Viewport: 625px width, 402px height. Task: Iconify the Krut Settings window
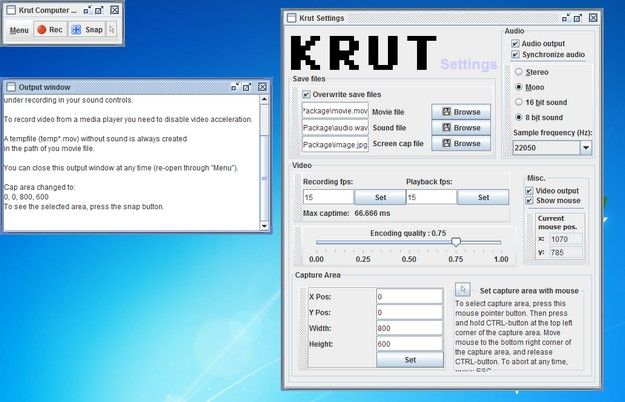click(x=566, y=18)
